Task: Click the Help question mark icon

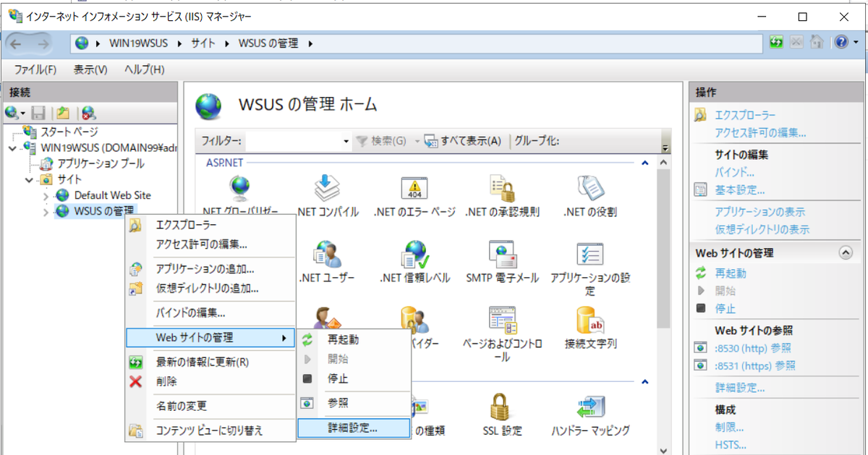Action: pos(841,43)
